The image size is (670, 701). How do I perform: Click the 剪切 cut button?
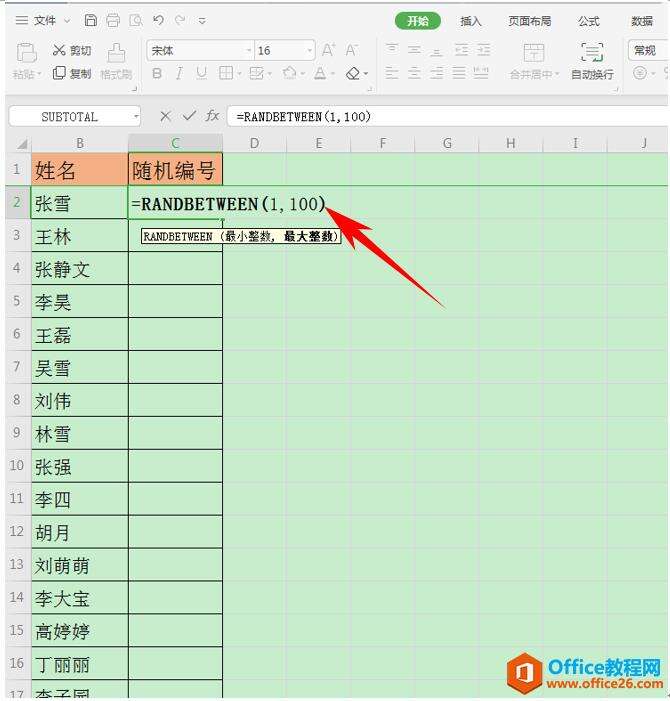[72, 50]
